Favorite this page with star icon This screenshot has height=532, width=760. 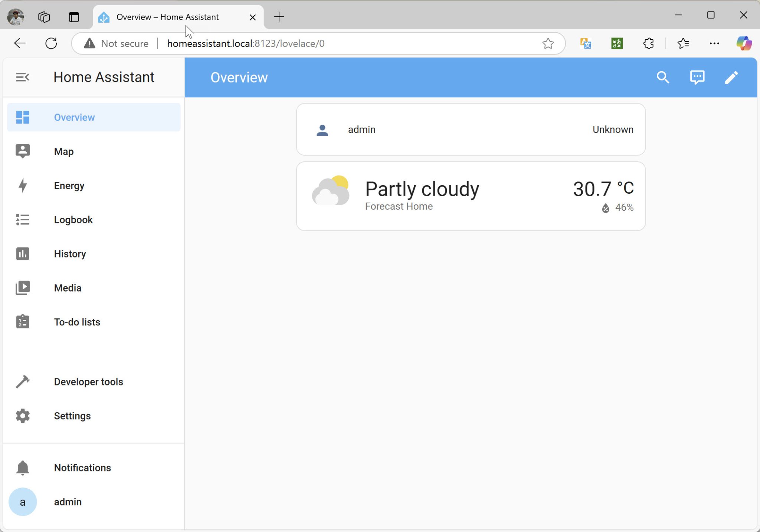[548, 43]
